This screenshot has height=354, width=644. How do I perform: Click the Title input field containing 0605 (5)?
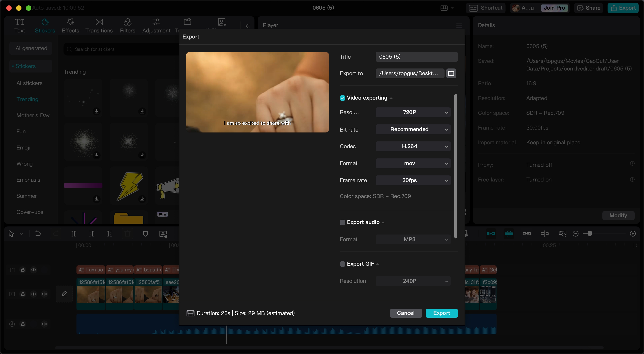pyautogui.click(x=416, y=57)
